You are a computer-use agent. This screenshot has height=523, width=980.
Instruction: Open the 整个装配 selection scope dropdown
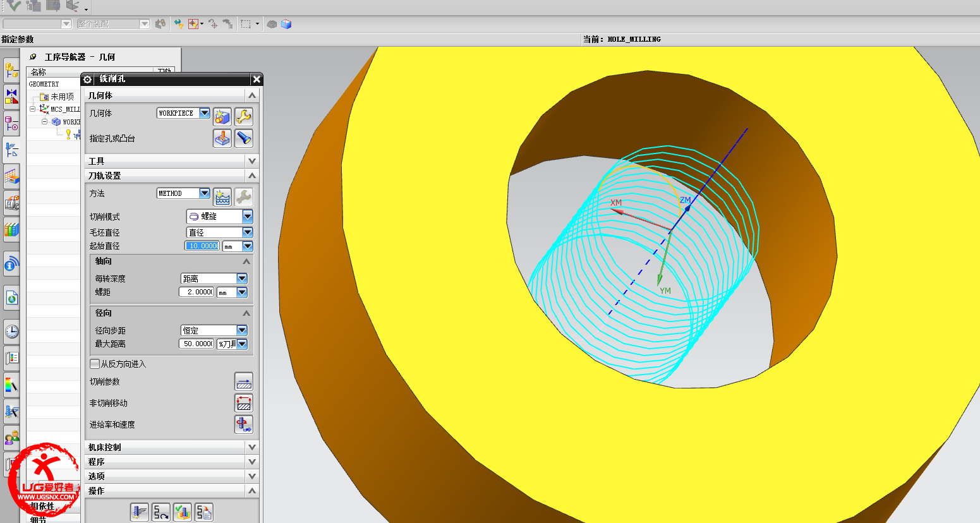pyautogui.click(x=145, y=24)
